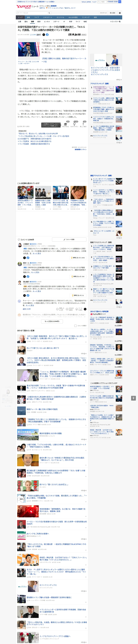The width and height of the screenshot is (138, 644).
Task: Share 鈴木一人's comment on X
Action: pos(24,276)
